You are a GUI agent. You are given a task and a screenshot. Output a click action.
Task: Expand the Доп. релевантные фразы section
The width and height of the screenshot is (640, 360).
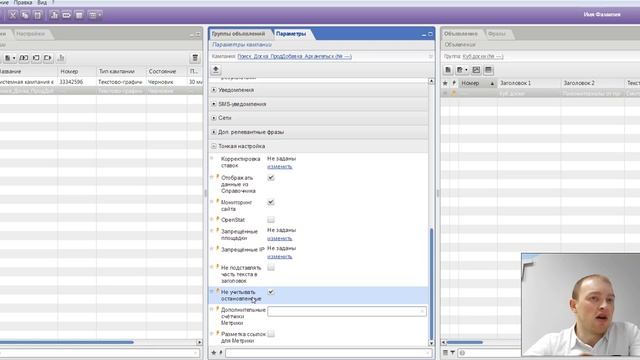tap(214, 132)
